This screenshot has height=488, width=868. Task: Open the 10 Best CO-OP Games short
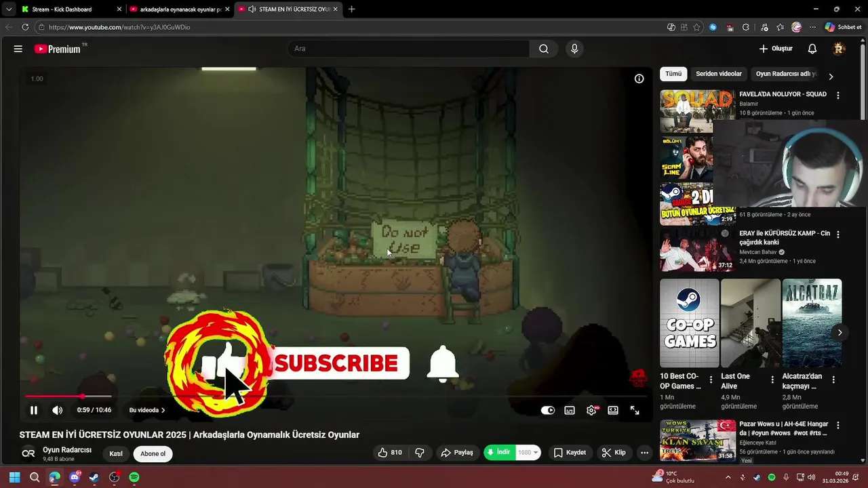[x=690, y=323]
